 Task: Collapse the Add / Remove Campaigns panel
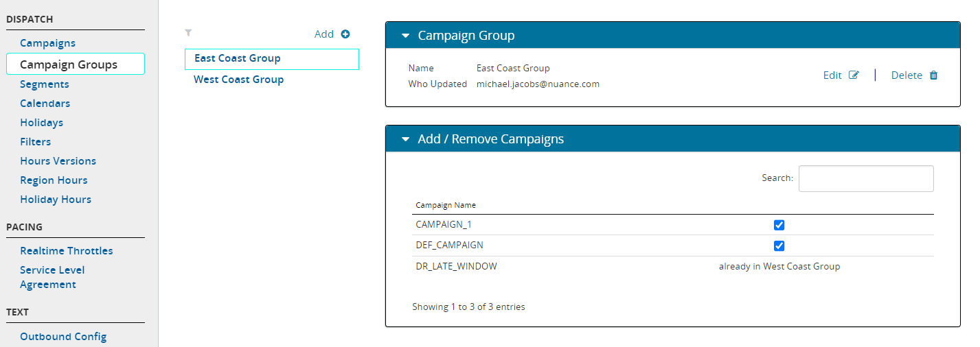coord(405,139)
